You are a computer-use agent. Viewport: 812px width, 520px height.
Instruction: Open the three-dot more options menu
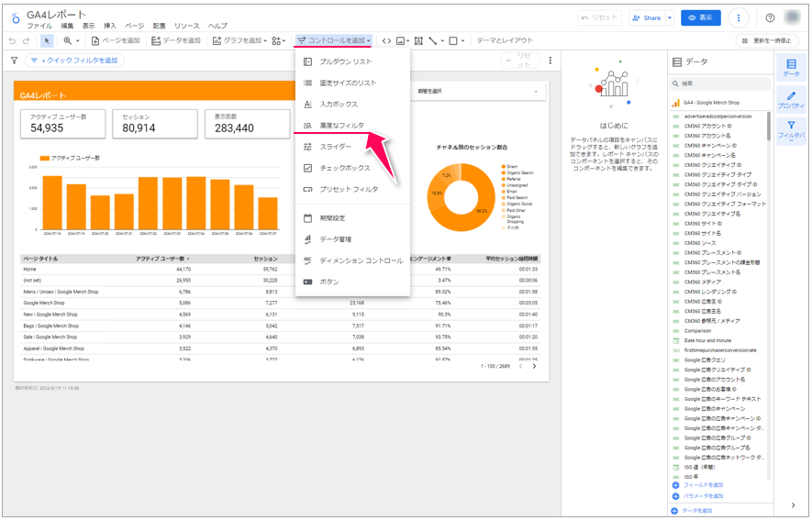(x=739, y=17)
